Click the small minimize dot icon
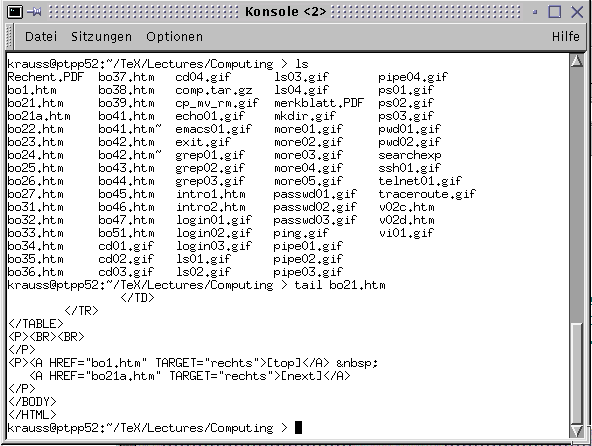The width and height of the screenshot is (592, 446). pyautogui.click(x=535, y=12)
